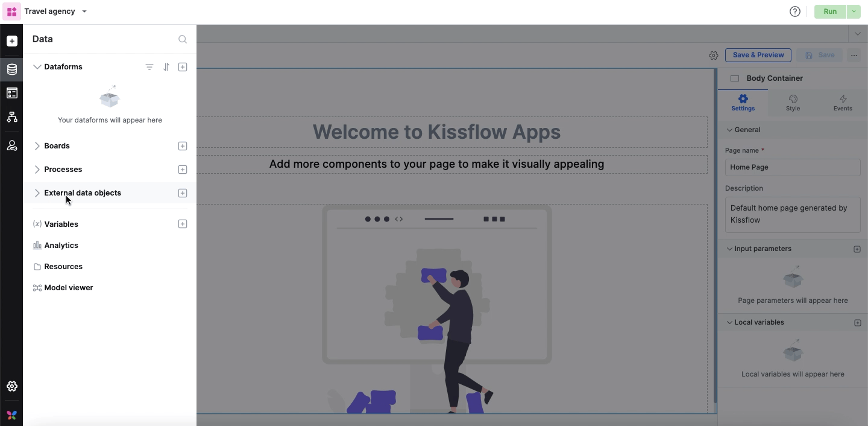Click the Travel agency app logo icon
This screenshot has height=426, width=868.
tap(11, 11)
